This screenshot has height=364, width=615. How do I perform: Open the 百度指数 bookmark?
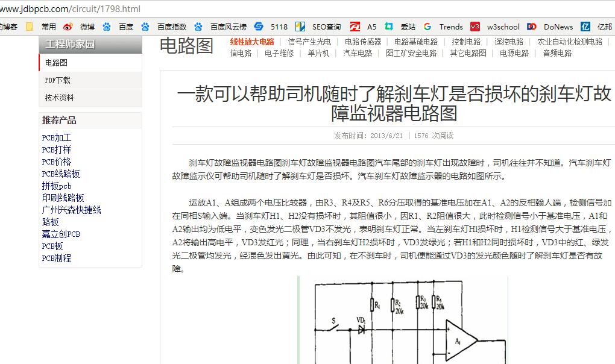point(164,27)
